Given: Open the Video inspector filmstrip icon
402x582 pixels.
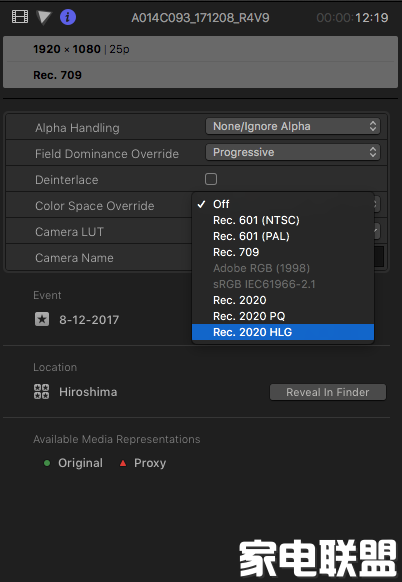Looking at the screenshot, I should click(x=20, y=17).
